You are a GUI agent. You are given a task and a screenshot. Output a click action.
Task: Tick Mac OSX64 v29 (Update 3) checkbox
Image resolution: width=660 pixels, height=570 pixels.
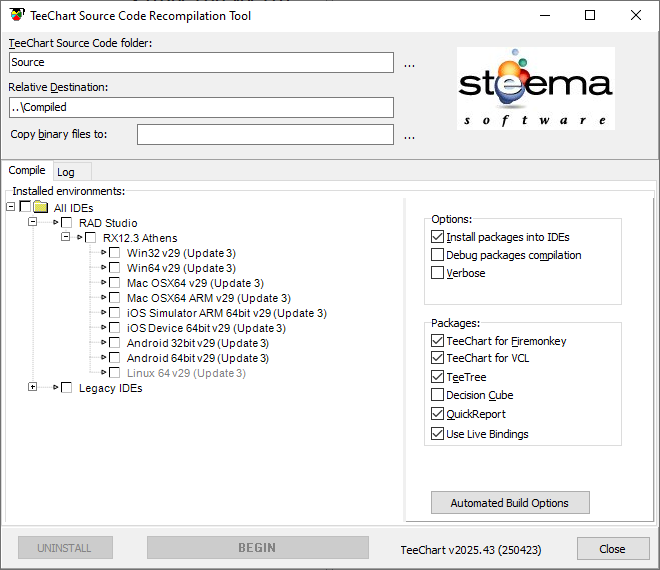coord(114,282)
